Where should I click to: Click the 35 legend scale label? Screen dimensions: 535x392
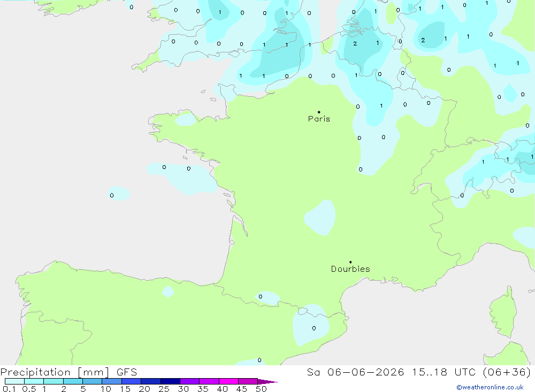click(x=203, y=389)
